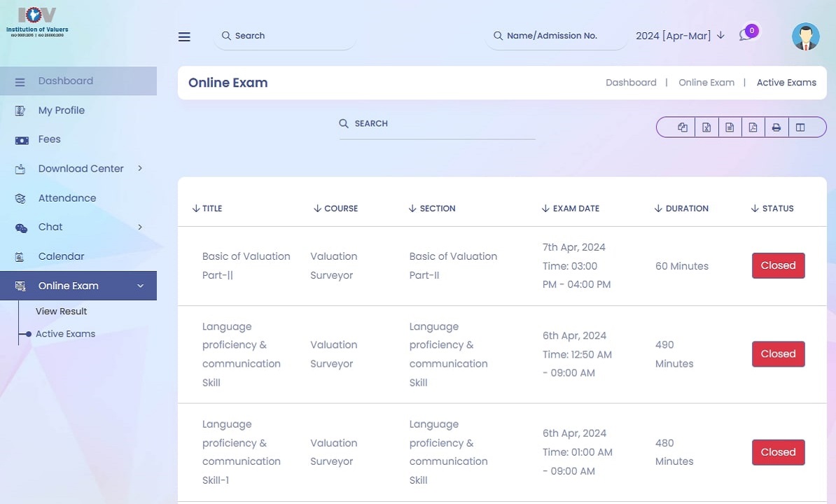Open Active Exams submenu item
The width and height of the screenshot is (836, 504).
(x=66, y=334)
